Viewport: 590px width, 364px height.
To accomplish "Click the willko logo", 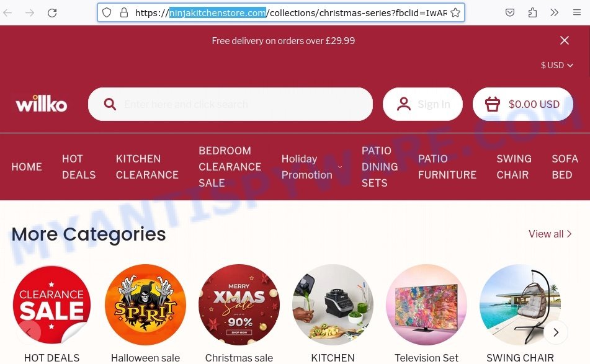I will point(42,104).
